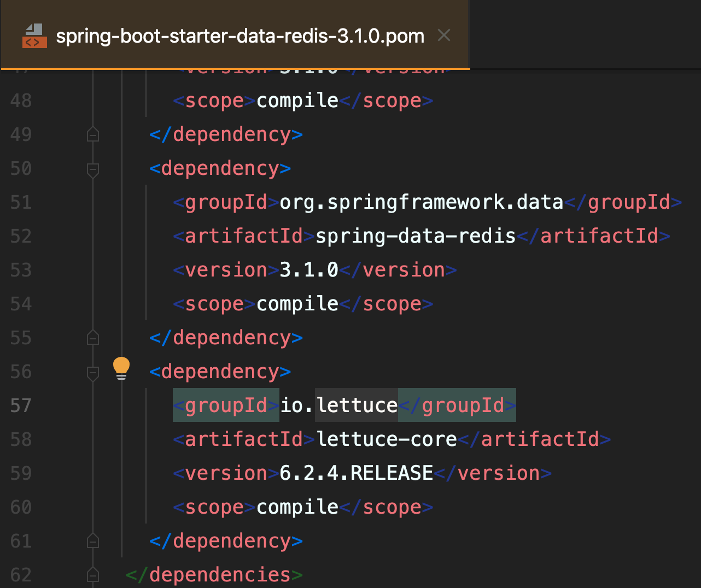Toggle the fold marker on line 62
This screenshot has width=701, height=588.
[x=93, y=574]
